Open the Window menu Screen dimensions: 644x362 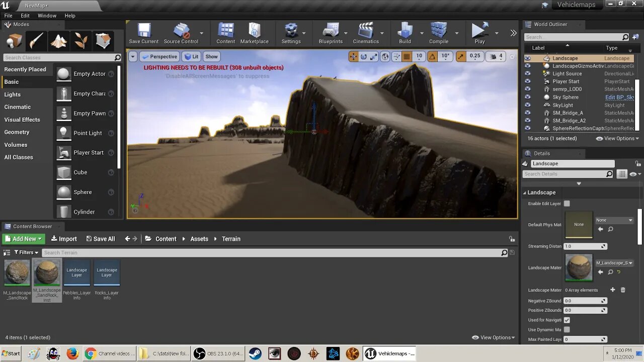(47, 16)
